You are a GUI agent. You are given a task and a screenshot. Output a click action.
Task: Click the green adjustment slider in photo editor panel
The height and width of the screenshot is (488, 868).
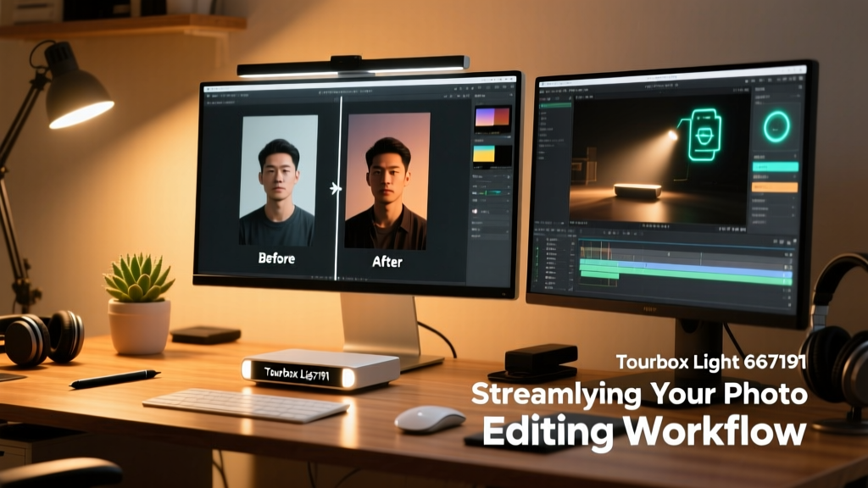494,192
